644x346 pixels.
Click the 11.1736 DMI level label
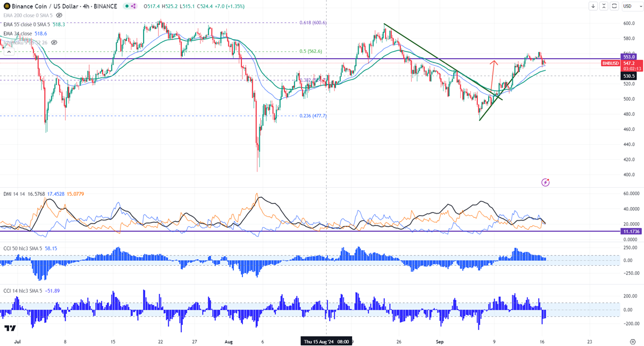point(632,231)
